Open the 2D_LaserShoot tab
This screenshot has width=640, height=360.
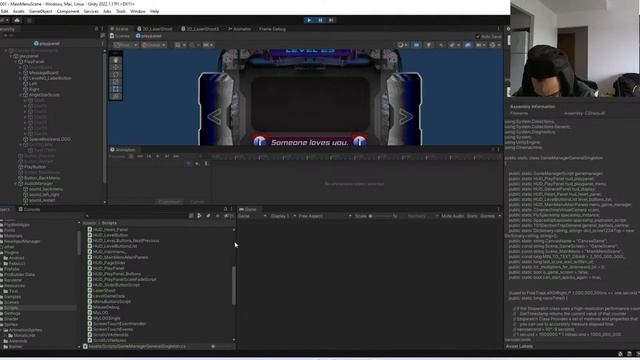(155, 29)
